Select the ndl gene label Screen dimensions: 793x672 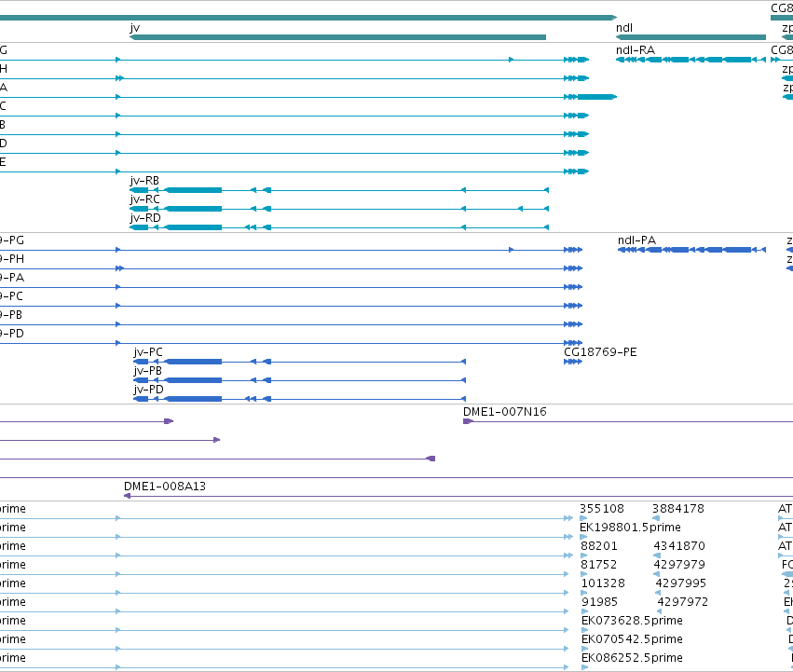[x=624, y=28]
